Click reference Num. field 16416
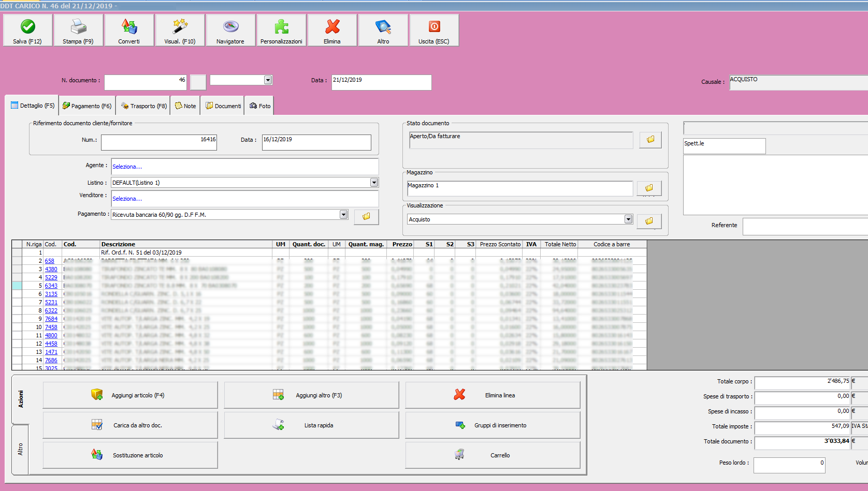The width and height of the screenshot is (868, 491). coord(159,142)
